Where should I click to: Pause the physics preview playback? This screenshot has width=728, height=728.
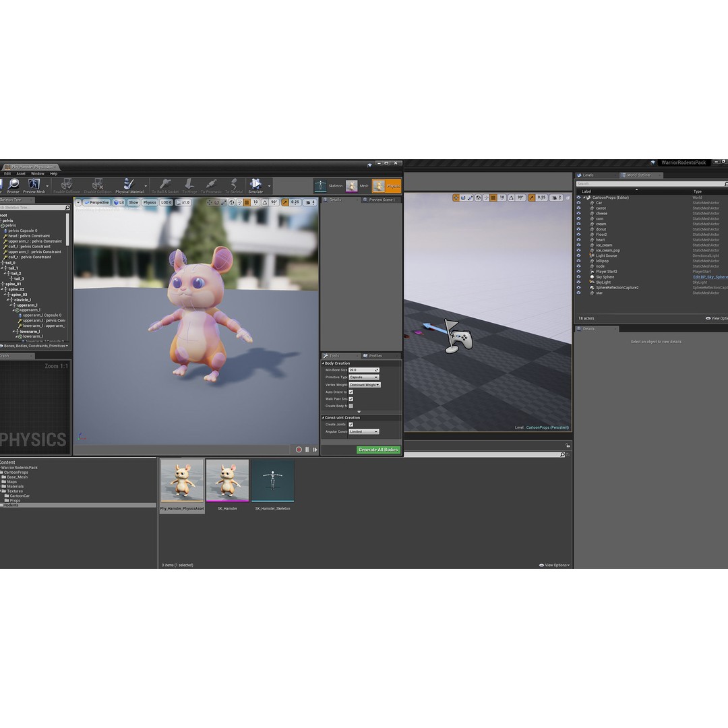(307, 450)
